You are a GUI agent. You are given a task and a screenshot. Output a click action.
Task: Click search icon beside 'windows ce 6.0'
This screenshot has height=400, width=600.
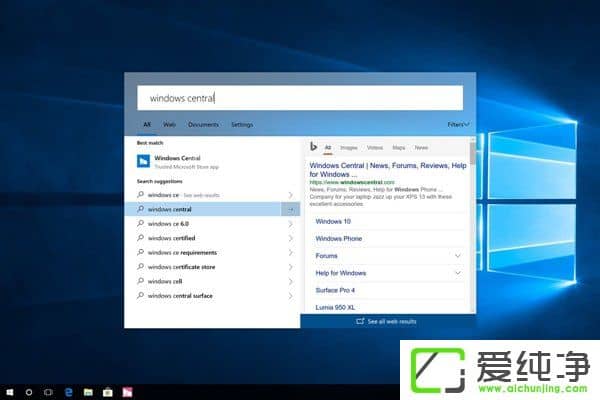coord(140,223)
